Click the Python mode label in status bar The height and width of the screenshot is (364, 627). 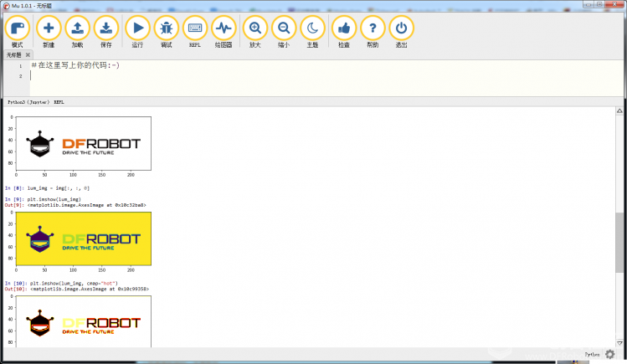(x=592, y=355)
